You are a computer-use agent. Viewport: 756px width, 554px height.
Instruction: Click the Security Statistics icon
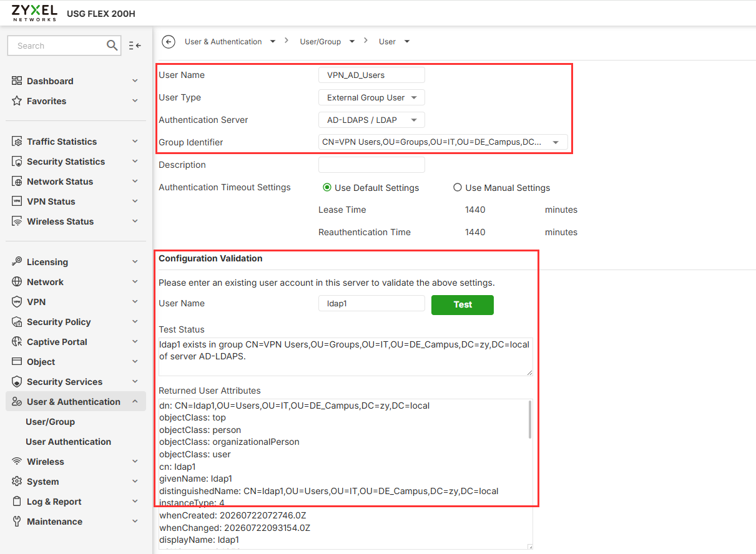(17, 162)
